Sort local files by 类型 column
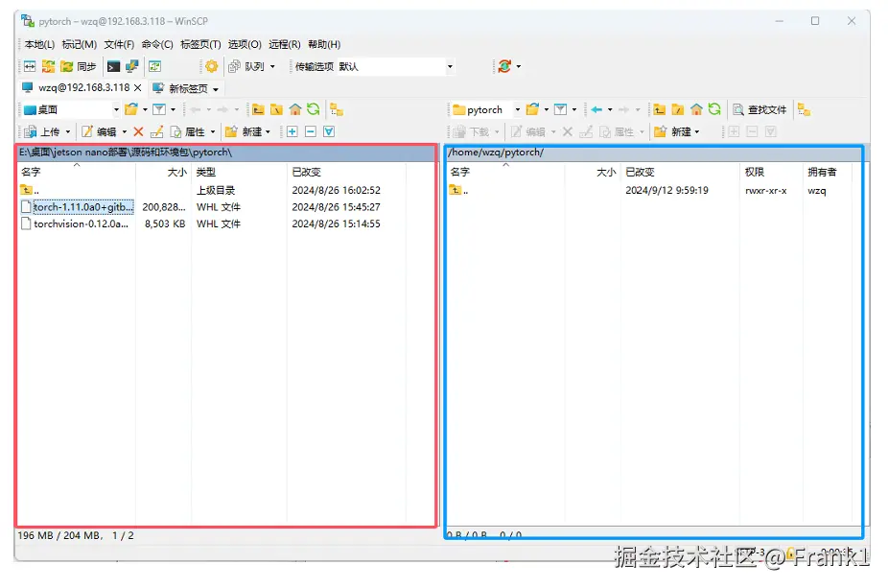Viewport: 888px width, 588px height. tap(239, 172)
